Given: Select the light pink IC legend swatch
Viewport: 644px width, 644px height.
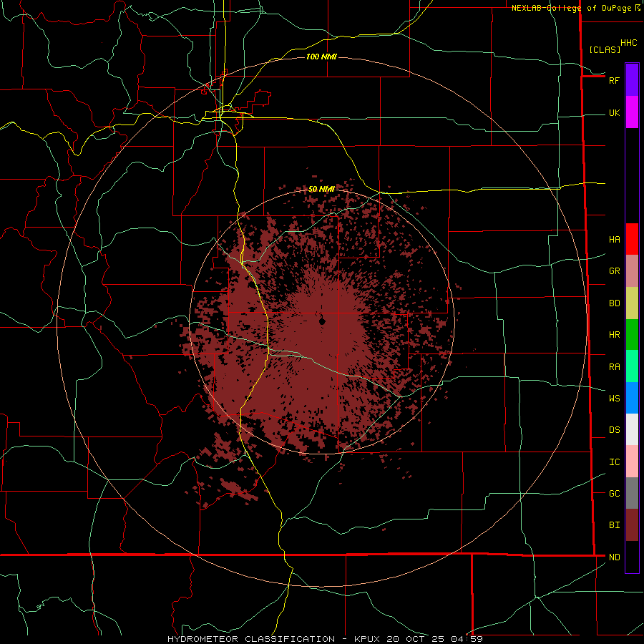Looking at the screenshot, I should coord(632,462).
